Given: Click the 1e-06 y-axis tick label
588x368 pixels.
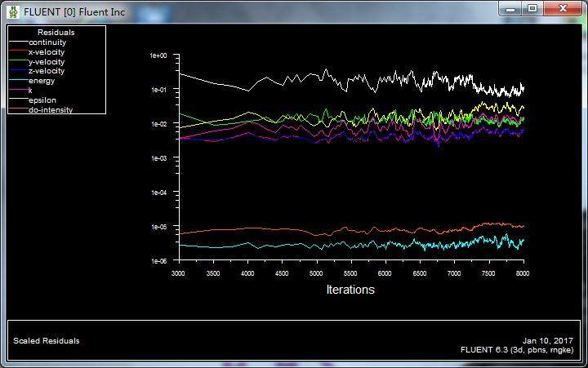Looking at the screenshot, I should (x=158, y=261).
